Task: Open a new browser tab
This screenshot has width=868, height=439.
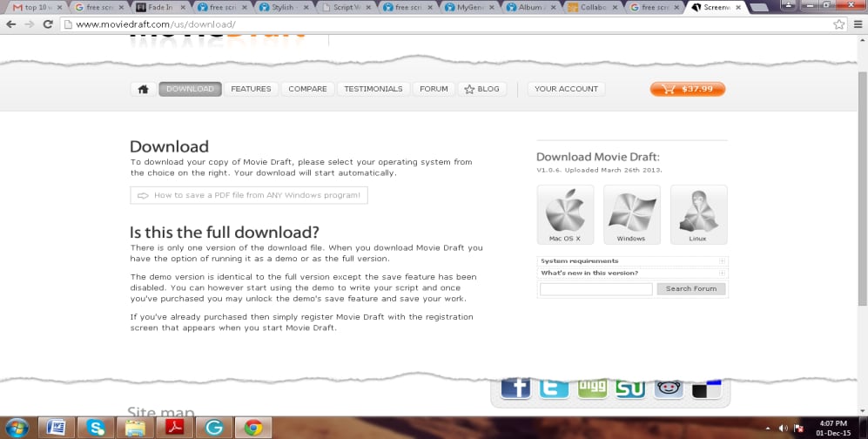Action: pyautogui.click(x=759, y=8)
